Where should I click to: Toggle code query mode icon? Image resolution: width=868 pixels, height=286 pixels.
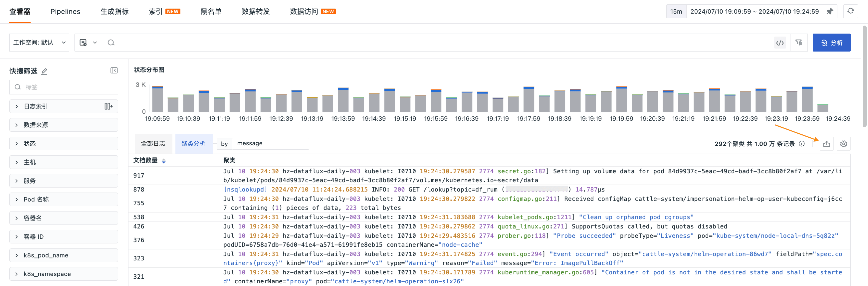[x=780, y=43]
